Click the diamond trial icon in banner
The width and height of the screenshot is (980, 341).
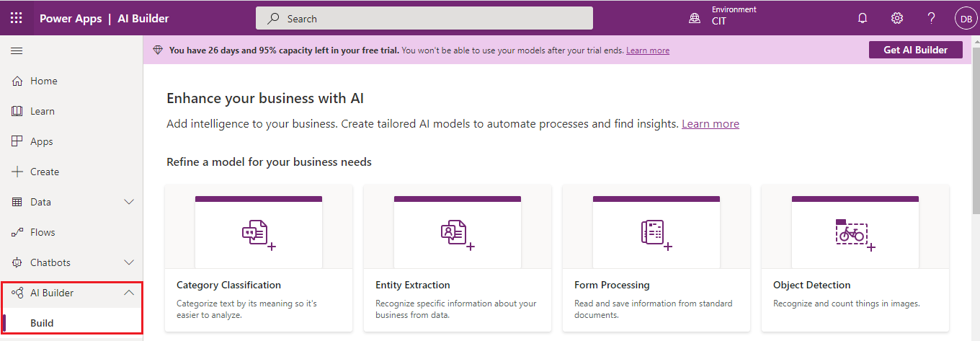tap(158, 50)
